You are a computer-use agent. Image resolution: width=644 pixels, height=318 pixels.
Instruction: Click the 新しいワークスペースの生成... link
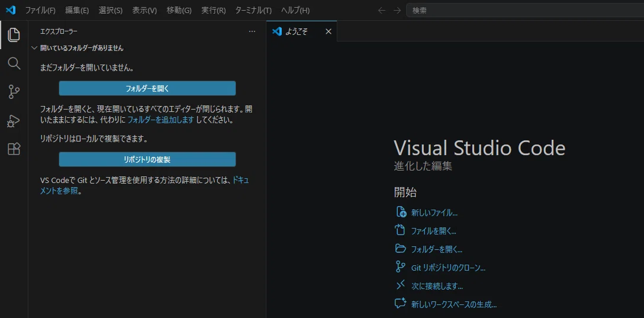click(454, 304)
